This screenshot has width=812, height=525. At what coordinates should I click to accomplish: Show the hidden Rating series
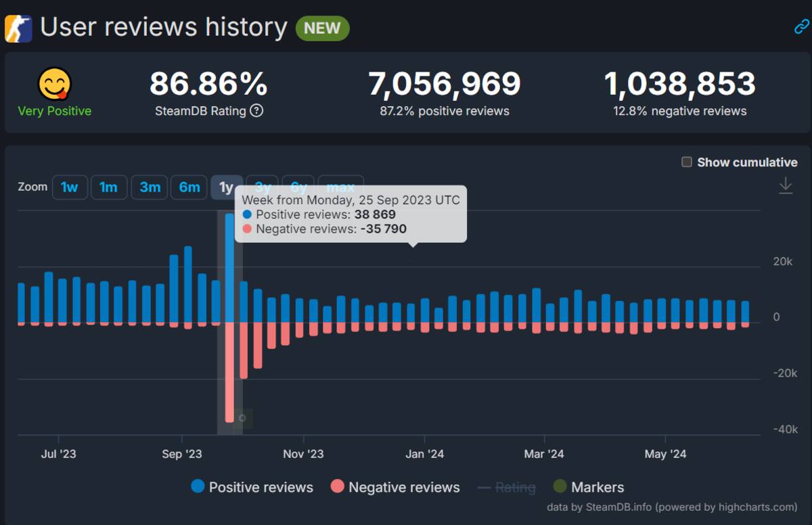[x=507, y=487]
